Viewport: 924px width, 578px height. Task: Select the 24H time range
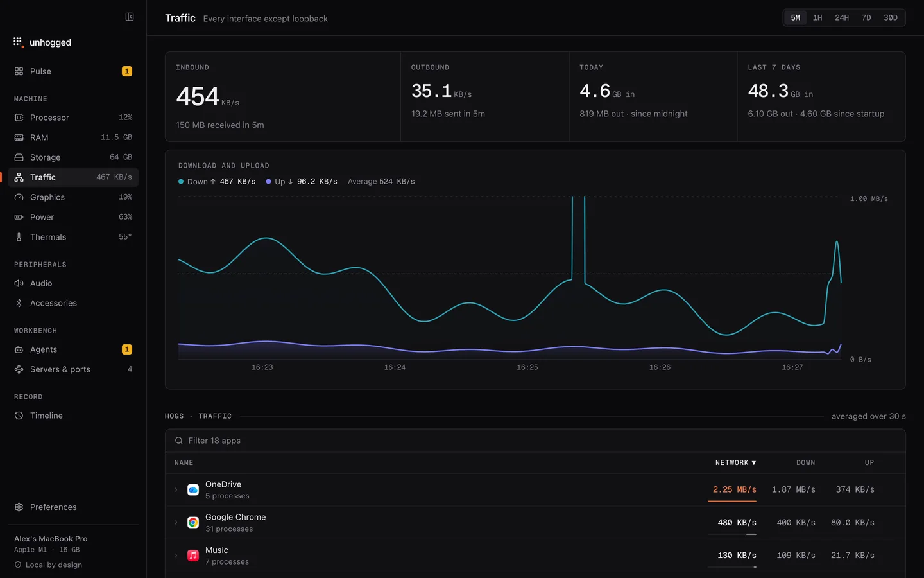(842, 18)
